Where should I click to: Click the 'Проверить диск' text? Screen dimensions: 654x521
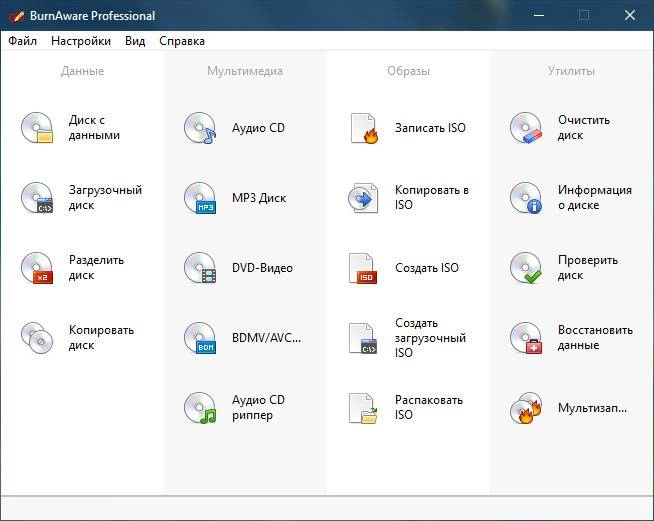click(588, 268)
